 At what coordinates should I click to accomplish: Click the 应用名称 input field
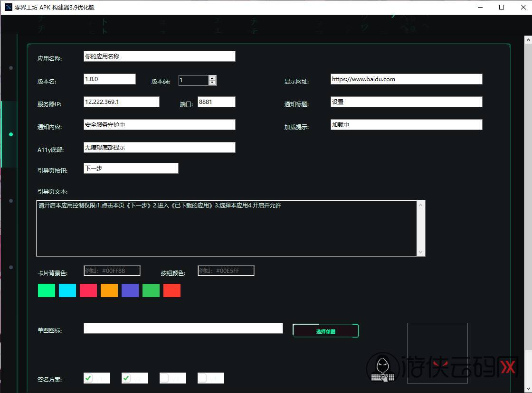[159, 56]
